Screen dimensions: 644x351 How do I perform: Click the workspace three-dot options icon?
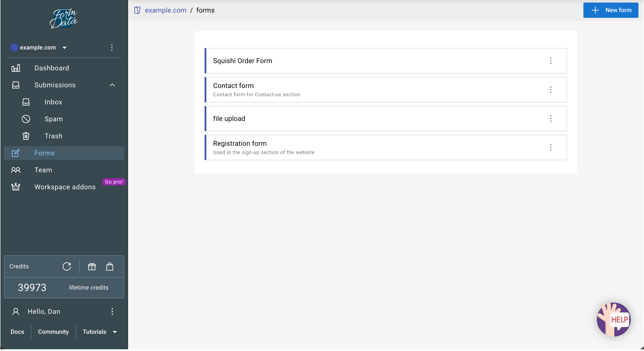click(x=112, y=47)
